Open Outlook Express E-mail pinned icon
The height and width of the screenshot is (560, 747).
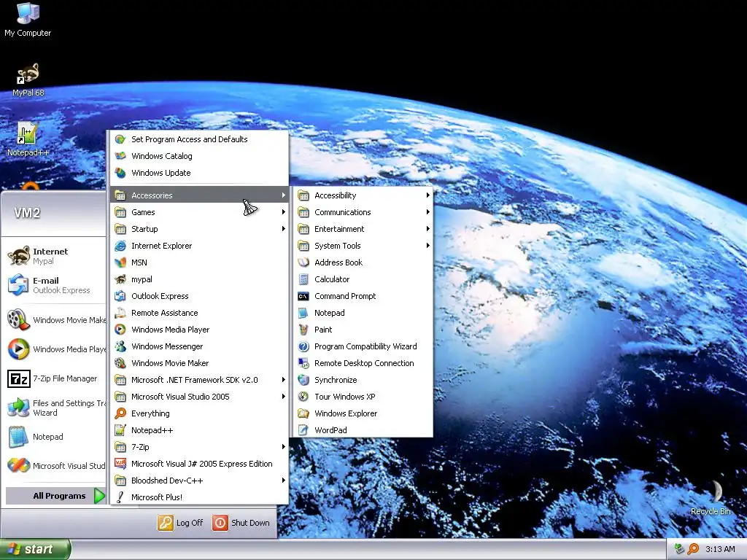[x=18, y=285]
